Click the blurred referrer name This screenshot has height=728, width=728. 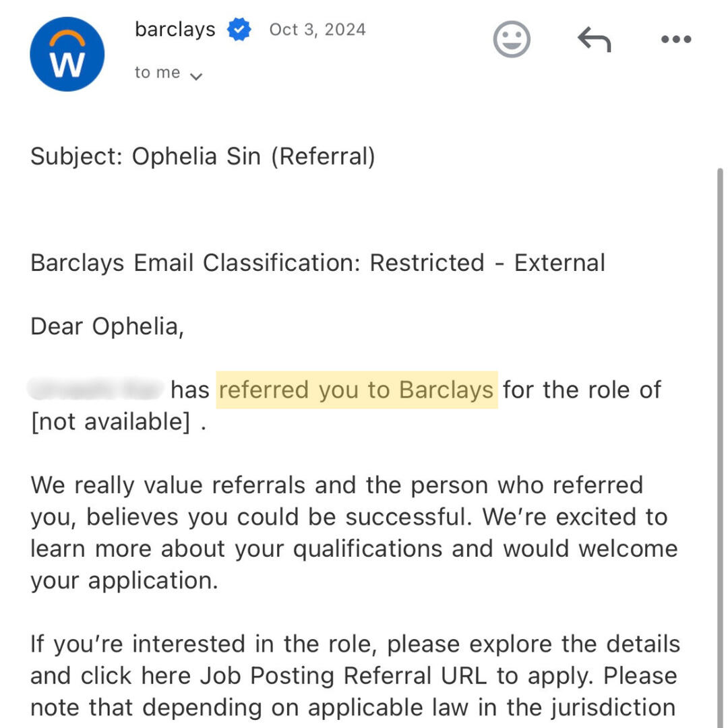(x=96, y=390)
